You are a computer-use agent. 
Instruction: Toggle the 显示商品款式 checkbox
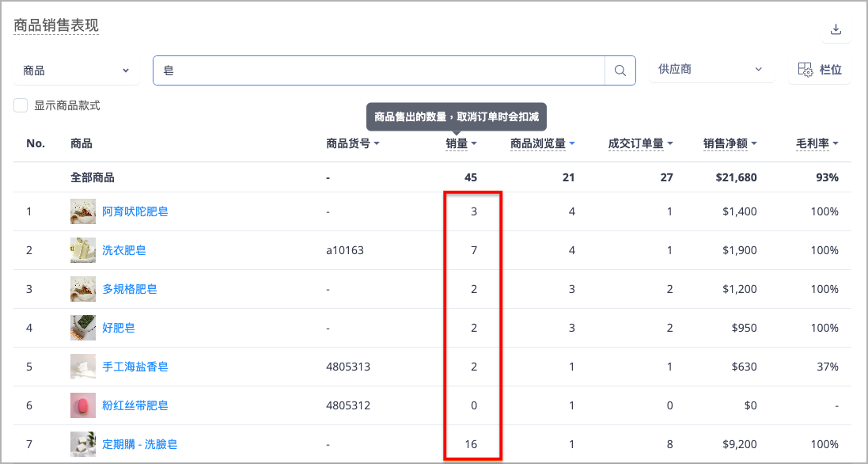[x=21, y=106]
